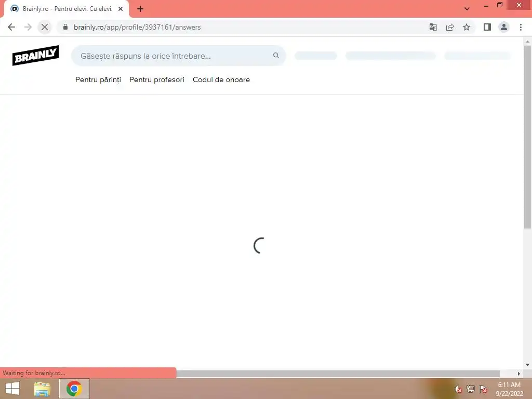The height and width of the screenshot is (399, 532).
Task: Open a new browser tab
Action: click(x=140, y=9)
